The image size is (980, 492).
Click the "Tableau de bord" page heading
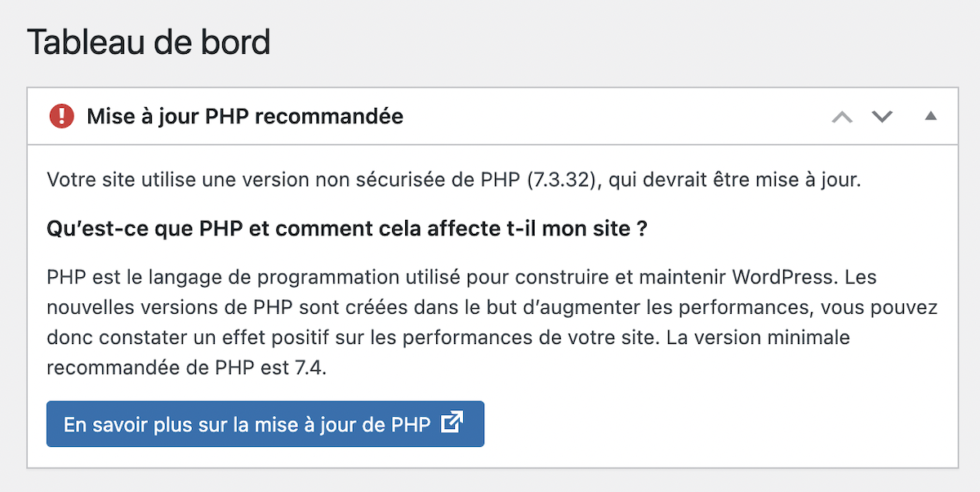click(149, 42)
